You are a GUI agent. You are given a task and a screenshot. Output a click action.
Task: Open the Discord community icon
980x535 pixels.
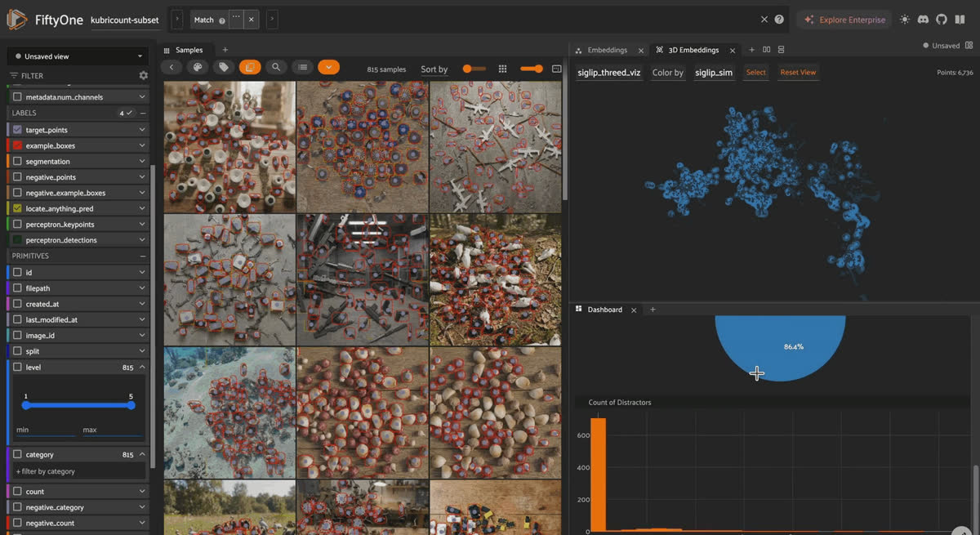923,20
